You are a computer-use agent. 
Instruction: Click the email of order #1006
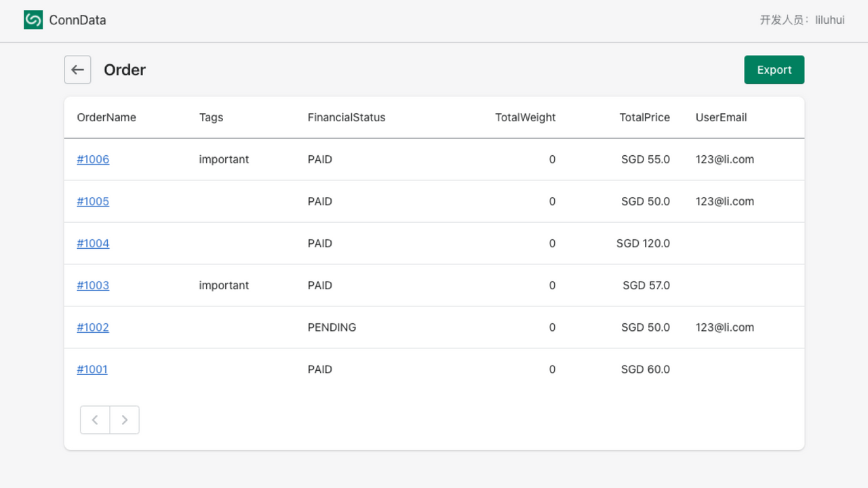click(x=725, y=159)
